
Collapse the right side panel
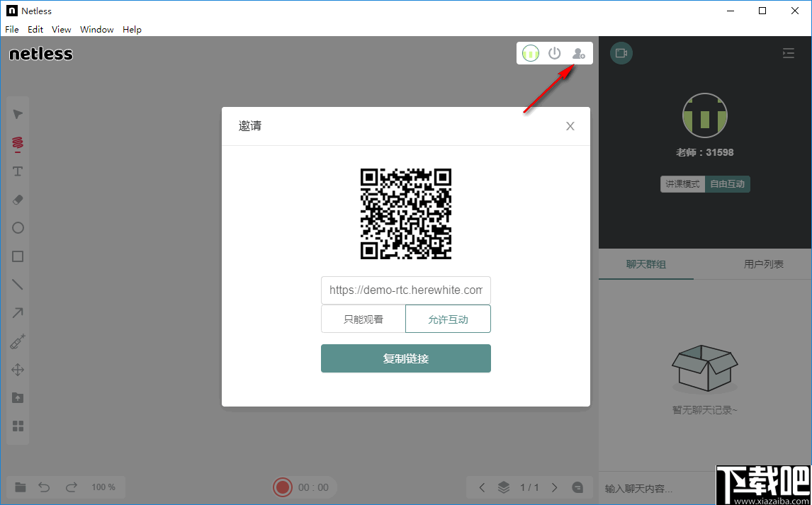(788, 53)
